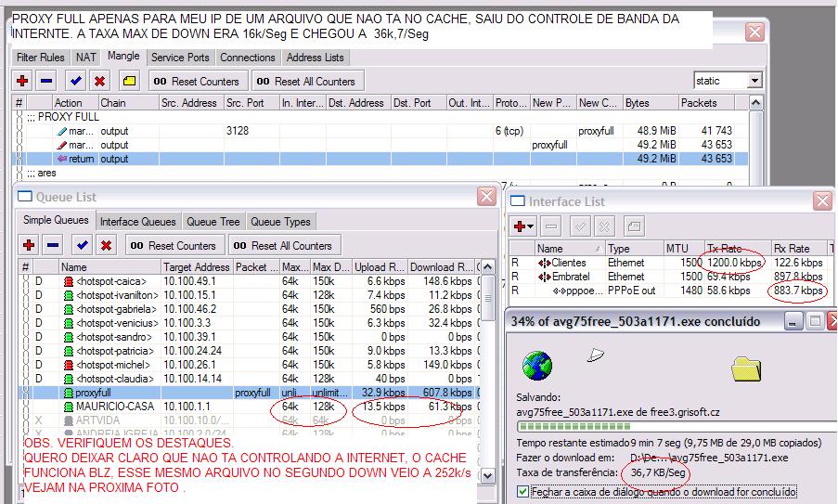Screen dimensions: 838x504
Task: Select the pppoe PPPoE out interface row
Action: 671,291
